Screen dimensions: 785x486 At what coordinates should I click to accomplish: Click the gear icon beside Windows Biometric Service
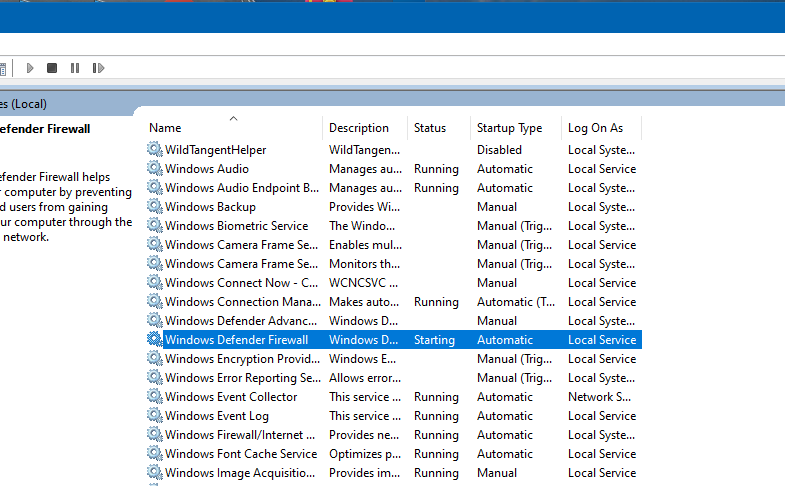click(155, 225)
